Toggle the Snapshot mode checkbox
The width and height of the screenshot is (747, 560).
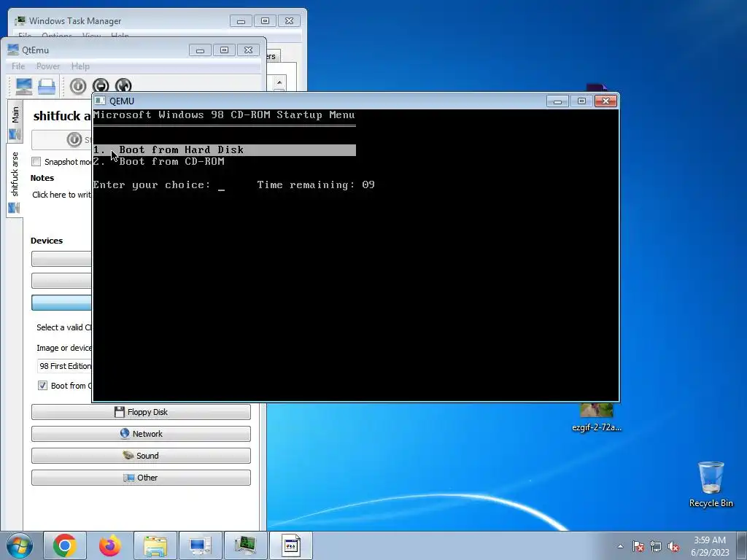(36, 162)
